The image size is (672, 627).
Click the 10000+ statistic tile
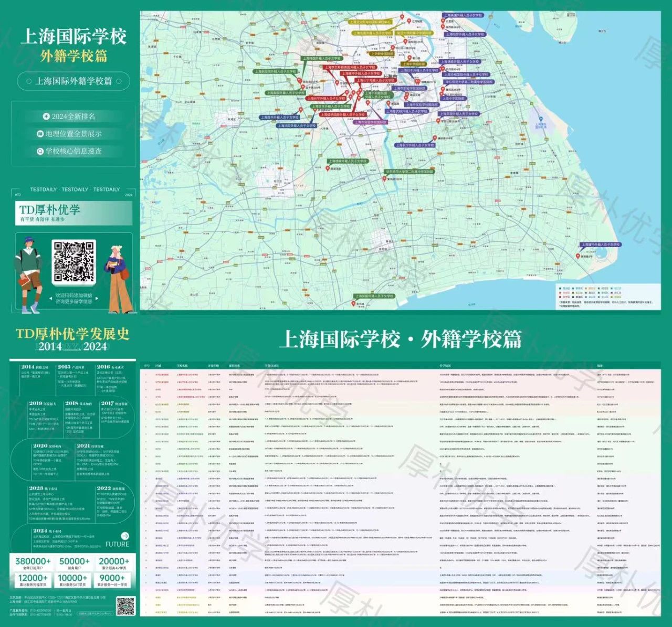pos(72,580)
